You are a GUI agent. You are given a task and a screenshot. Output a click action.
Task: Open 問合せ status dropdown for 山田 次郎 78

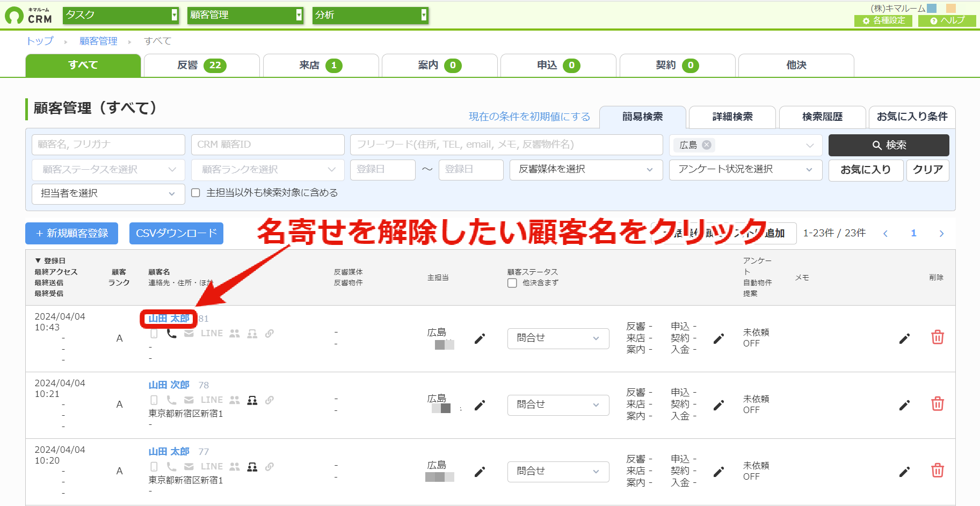(558, 405)
